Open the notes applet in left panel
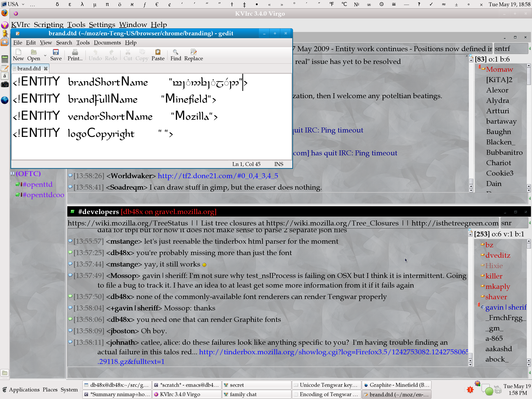This screenshot has height=399, width=532. click(x=5, y=68)
